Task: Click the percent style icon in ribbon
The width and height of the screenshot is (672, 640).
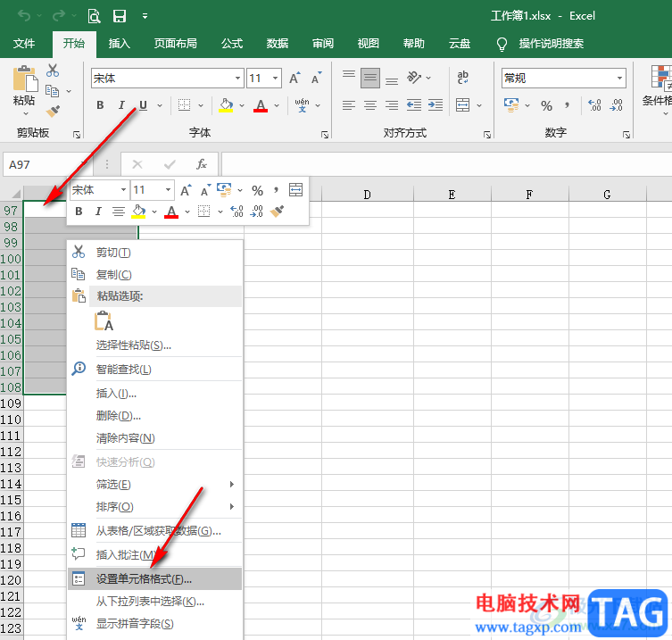Action: 546,105
